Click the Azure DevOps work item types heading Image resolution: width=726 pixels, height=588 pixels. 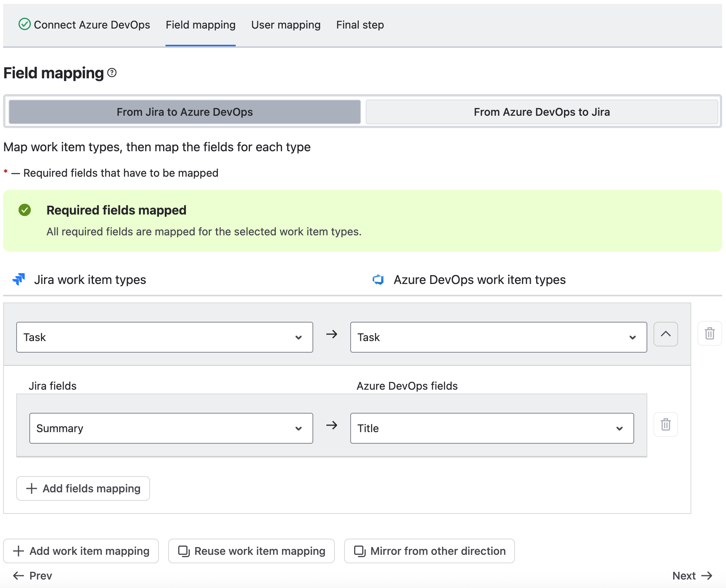point(479,279)
